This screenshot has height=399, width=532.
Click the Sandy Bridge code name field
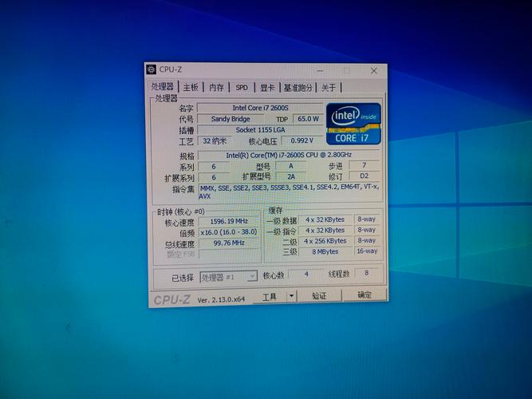[231, 119]
